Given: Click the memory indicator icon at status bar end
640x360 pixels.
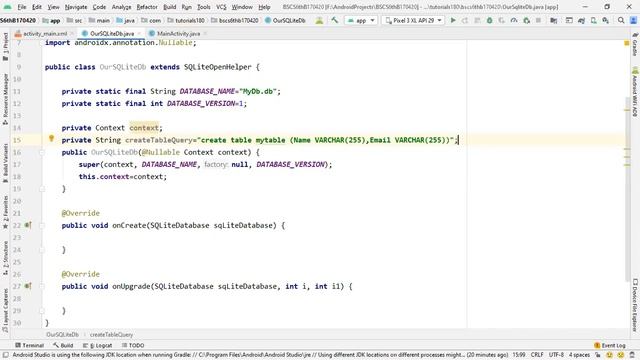Looking at the screenshot, I should click(x=632, y=355).
